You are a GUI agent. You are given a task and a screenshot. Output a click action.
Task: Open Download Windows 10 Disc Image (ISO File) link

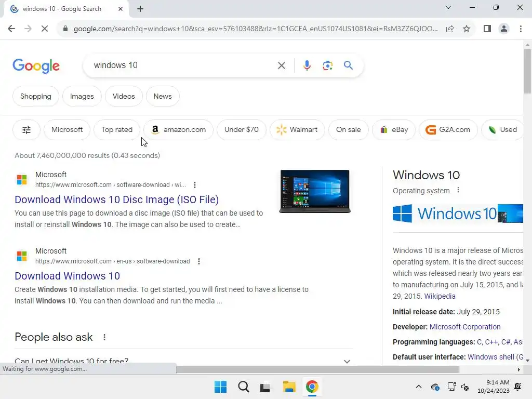[117, 199]
